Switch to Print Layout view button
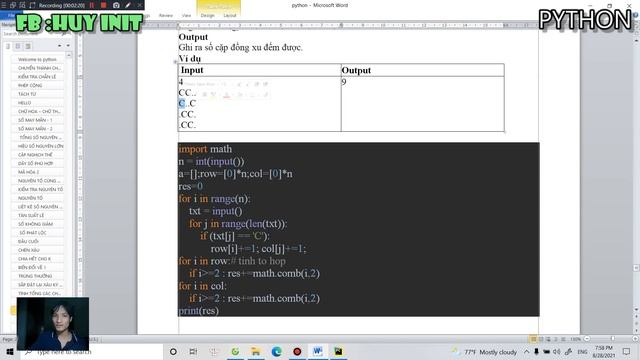The width and height of the screenshot is (640, 360). click(533, 339)
